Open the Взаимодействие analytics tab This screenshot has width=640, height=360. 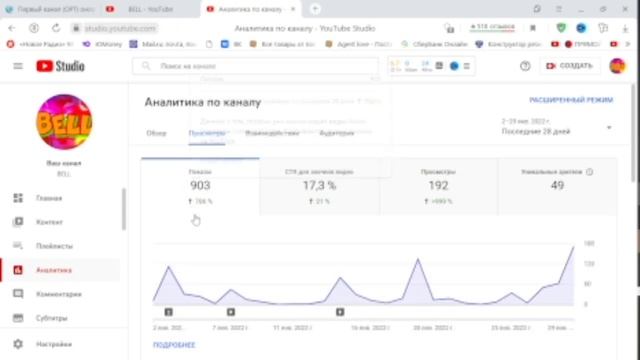click(272, 133)
